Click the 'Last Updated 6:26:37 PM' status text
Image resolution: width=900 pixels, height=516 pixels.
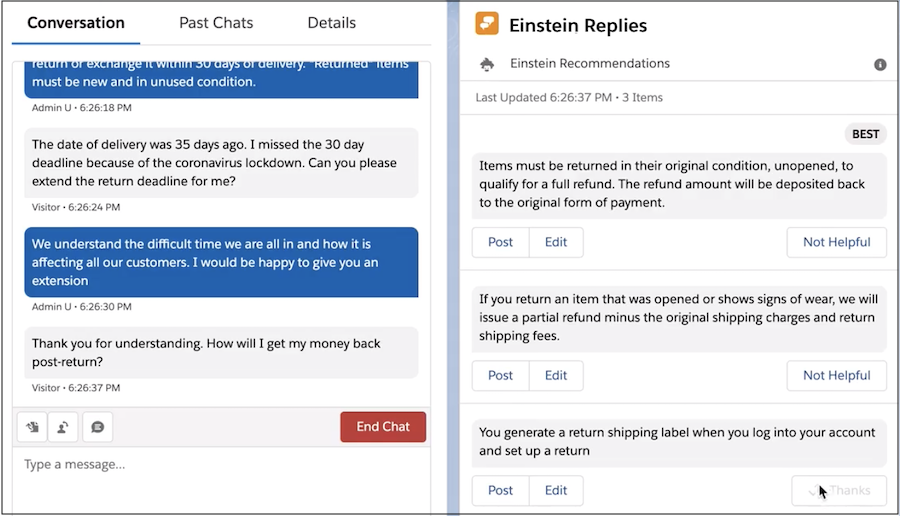point(543,98)
